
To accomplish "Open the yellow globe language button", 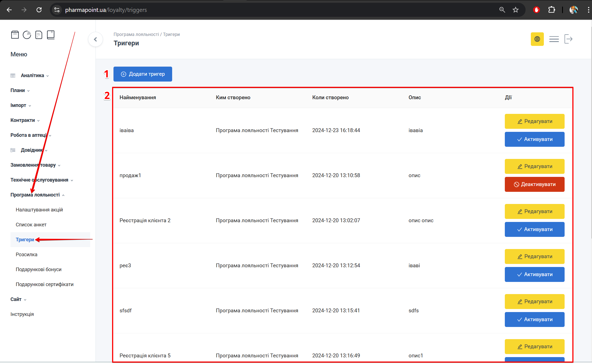I will click(537, 39).
